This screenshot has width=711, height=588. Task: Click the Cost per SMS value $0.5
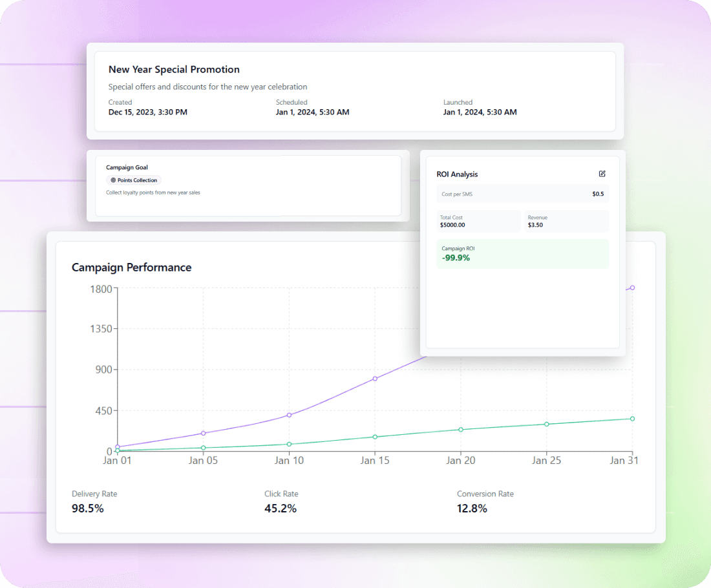click(598, 194)
